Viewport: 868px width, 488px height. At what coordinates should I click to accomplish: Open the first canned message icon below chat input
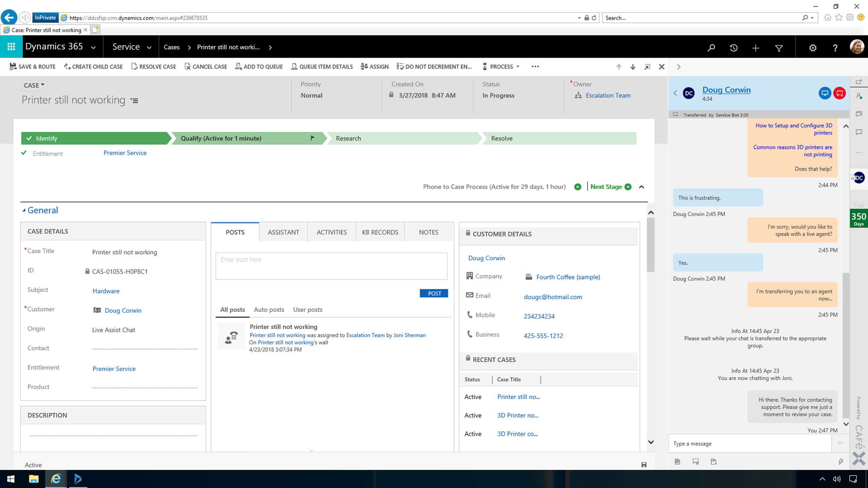point(677,462)
